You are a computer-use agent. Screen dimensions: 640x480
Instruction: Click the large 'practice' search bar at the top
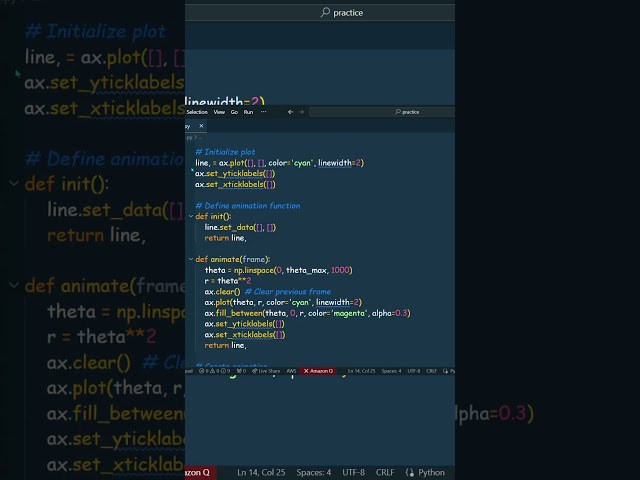tap(320, 13)
